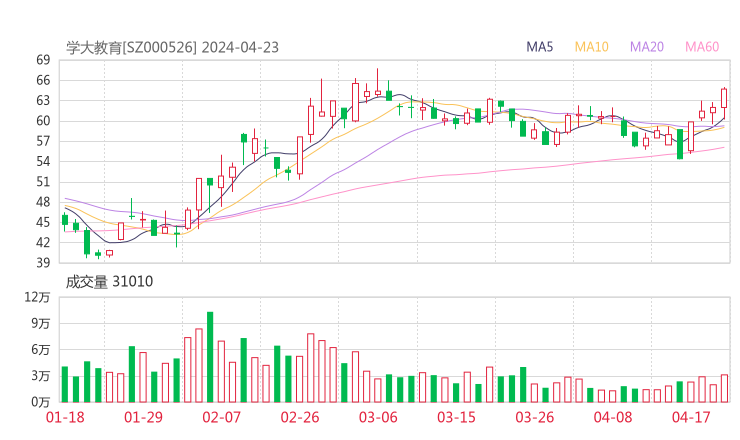
Task: Click the MA5 legend label
Action: (x=539, y=47)
